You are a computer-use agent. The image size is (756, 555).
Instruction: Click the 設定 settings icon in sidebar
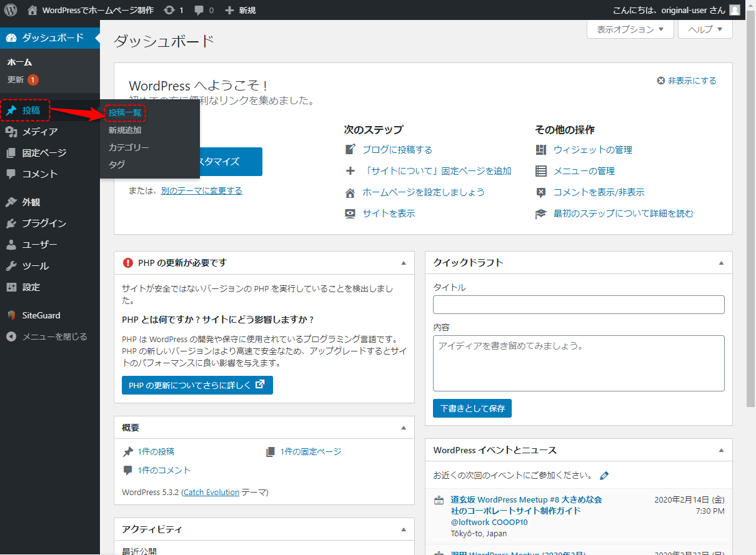pos(11,287)
